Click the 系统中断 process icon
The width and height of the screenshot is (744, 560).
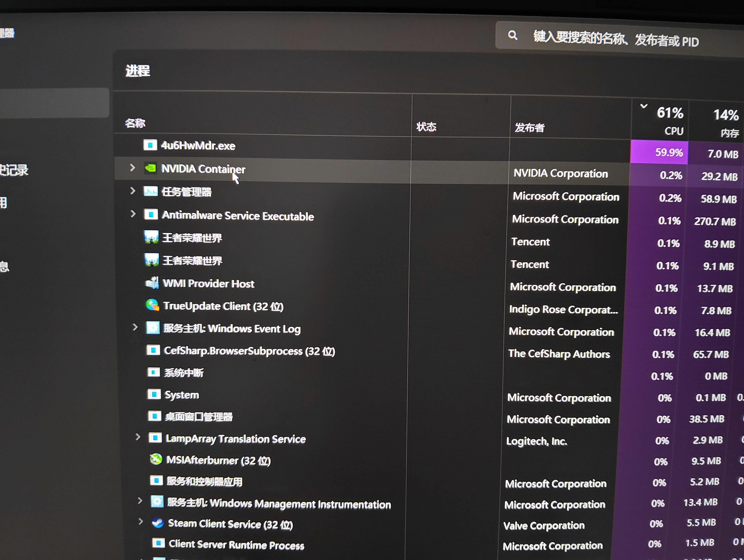coord(154,372)
